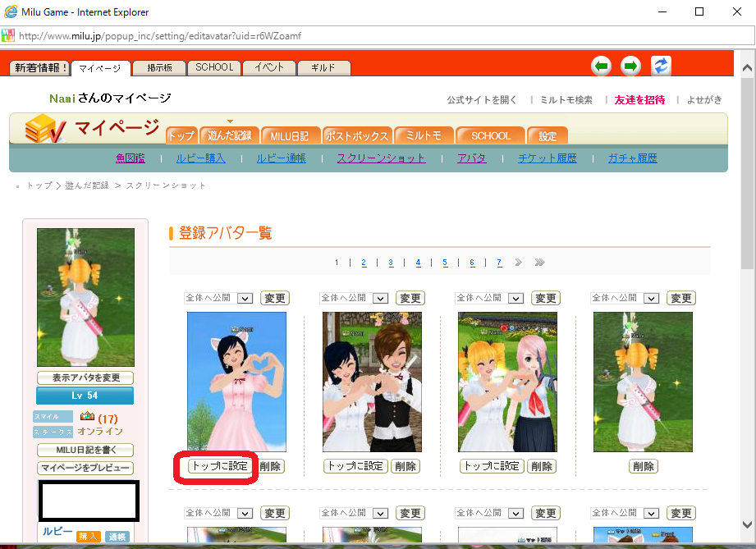Image resolution: width=756 pixels, height=549 pixels.
Task: Click the Milu favicon in address bar
Action: (8, 35)
